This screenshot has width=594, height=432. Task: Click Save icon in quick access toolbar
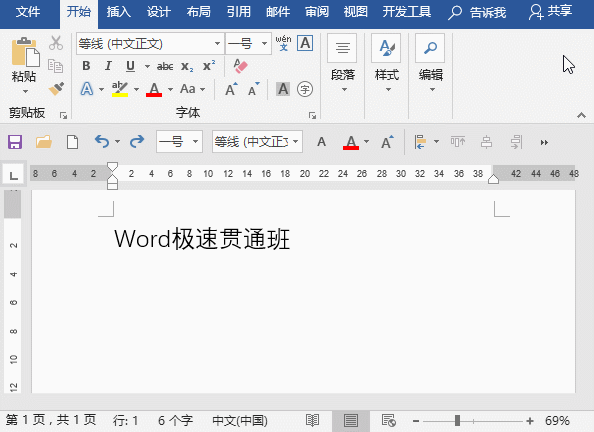pos(15,142)
